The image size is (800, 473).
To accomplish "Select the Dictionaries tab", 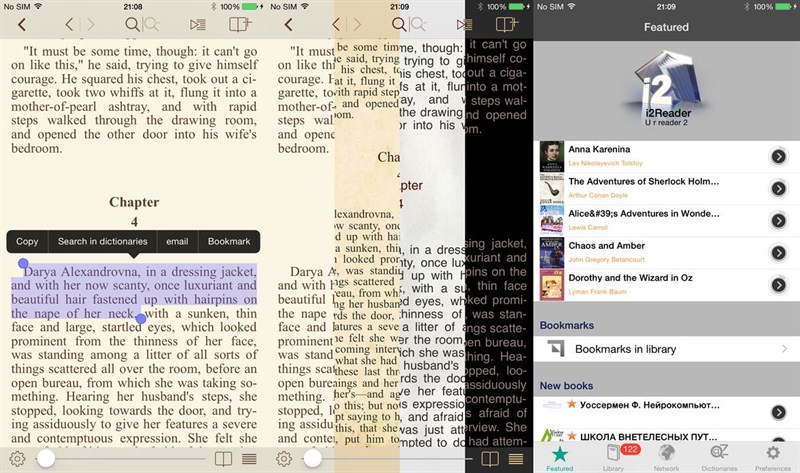I will 719,458.
